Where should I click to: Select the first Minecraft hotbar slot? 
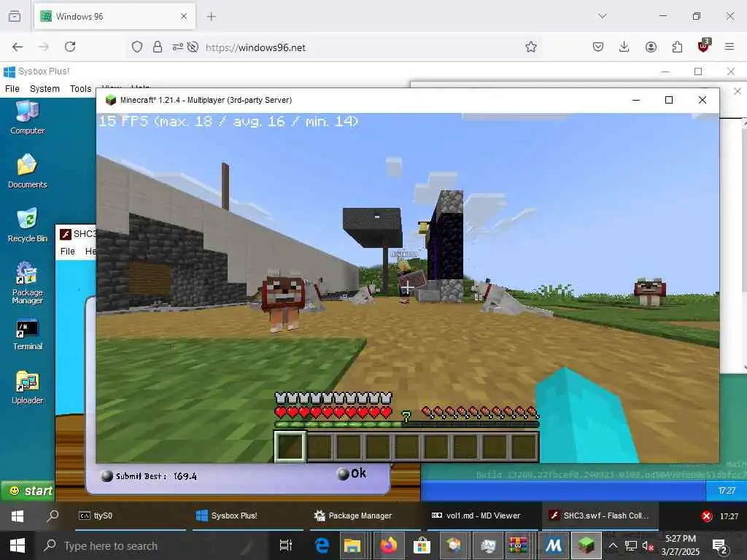coord(290,446)
